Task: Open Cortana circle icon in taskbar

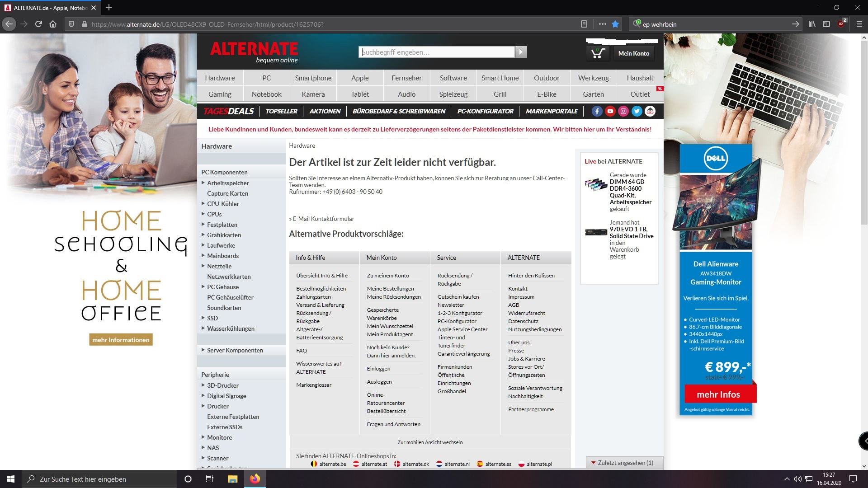Action: pyautogui.click(x=188, y=479)
